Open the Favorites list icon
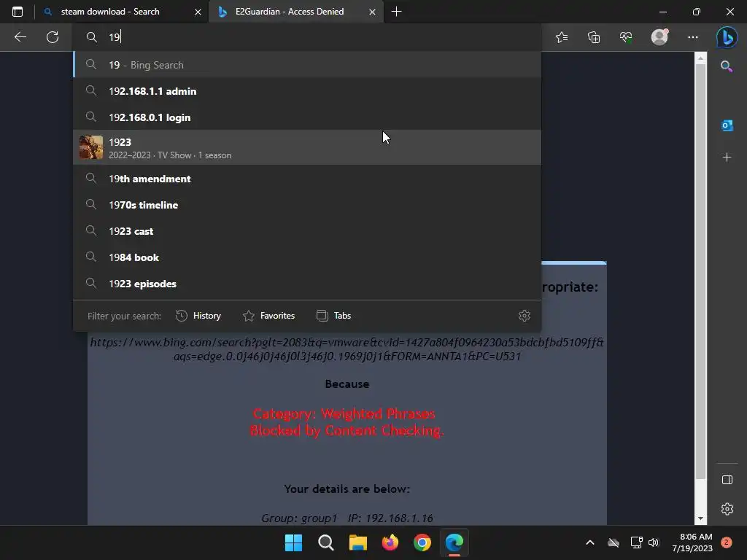 (x=562, y=37)
